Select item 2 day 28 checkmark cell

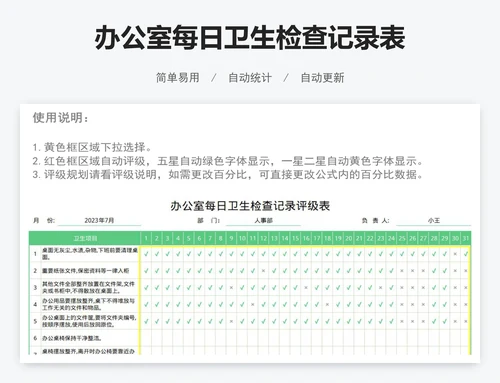point(434,271)
